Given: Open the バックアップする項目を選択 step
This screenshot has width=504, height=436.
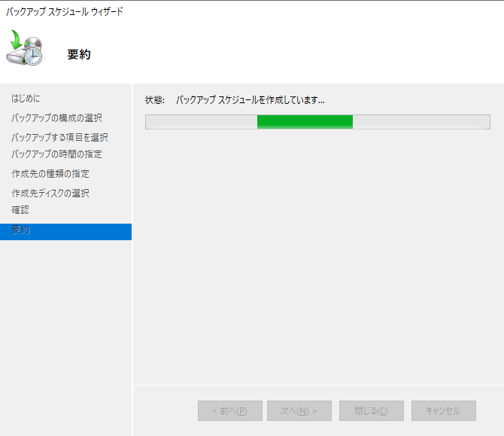Looking at the screenshot, I should (x=59, y=137).
